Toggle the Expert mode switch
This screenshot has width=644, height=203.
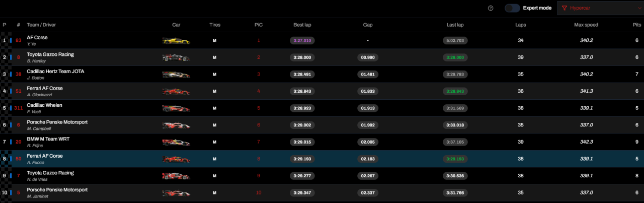click(512, 8)
